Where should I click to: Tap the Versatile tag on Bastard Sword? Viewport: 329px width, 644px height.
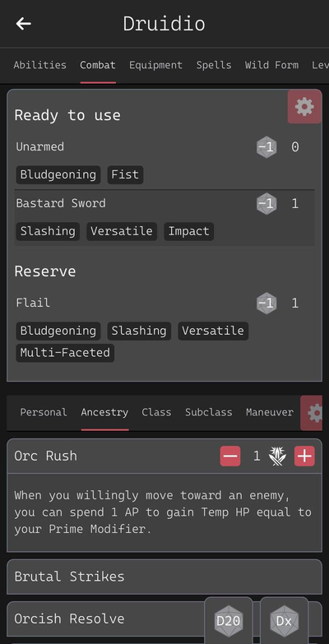tap(122, 231)
